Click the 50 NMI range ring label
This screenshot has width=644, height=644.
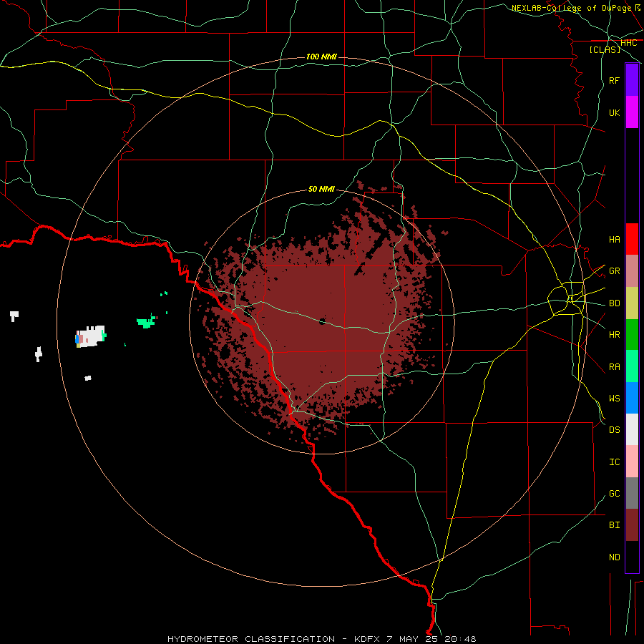click(321, 189)
